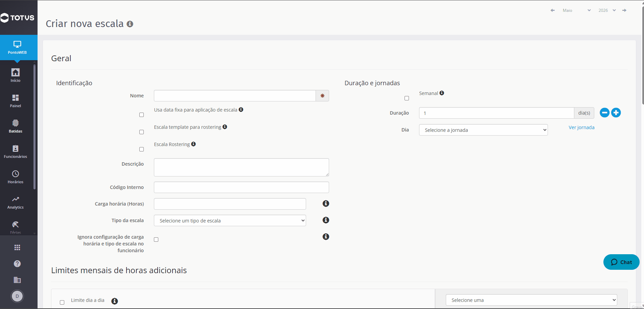Go to previous month arrow
The width and height of the screenshot is (644, 309).
553,10
